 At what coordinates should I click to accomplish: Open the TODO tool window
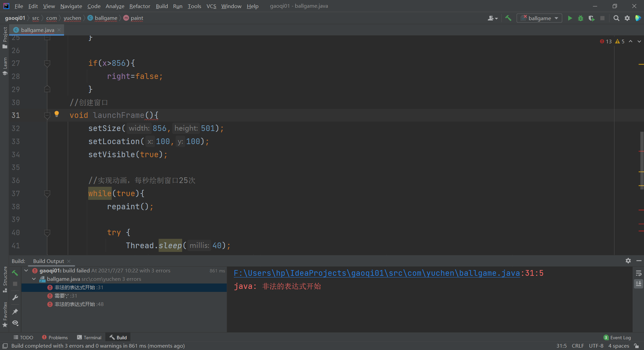coord(23,337)
